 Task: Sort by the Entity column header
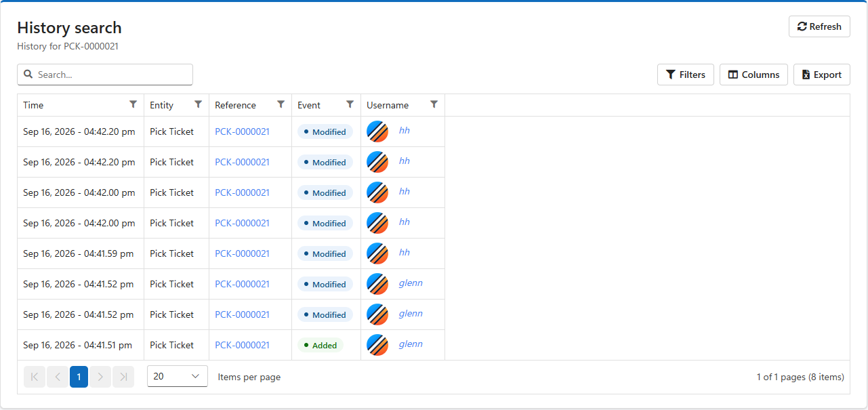[x=161, y=105]
